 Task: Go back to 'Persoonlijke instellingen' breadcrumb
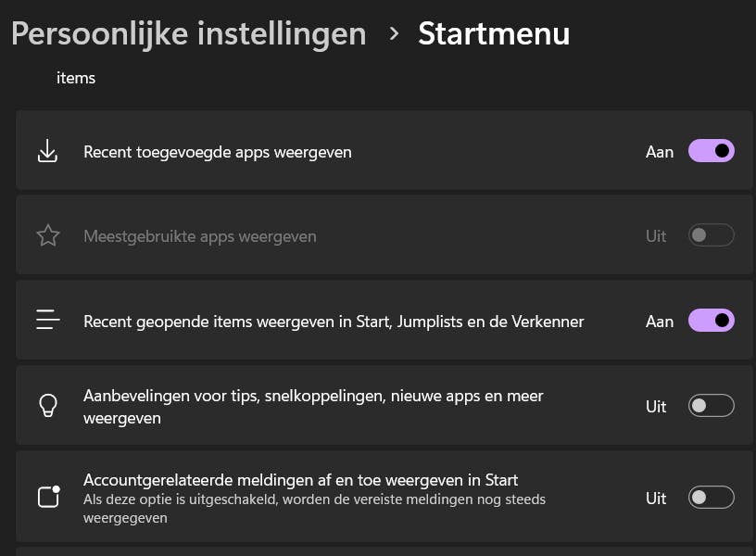pyautogui.click(x=188, y=34)
